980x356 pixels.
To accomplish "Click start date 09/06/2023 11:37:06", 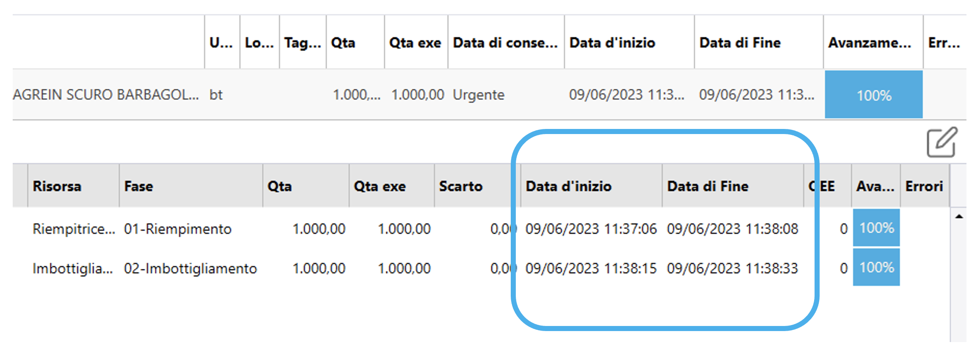I will 591,229.
